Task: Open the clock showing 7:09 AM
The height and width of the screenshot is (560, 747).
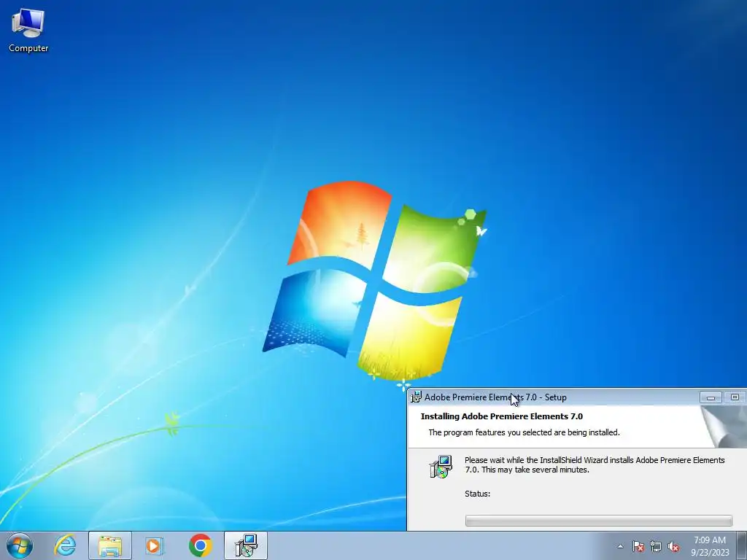Action: pos(710,540)
